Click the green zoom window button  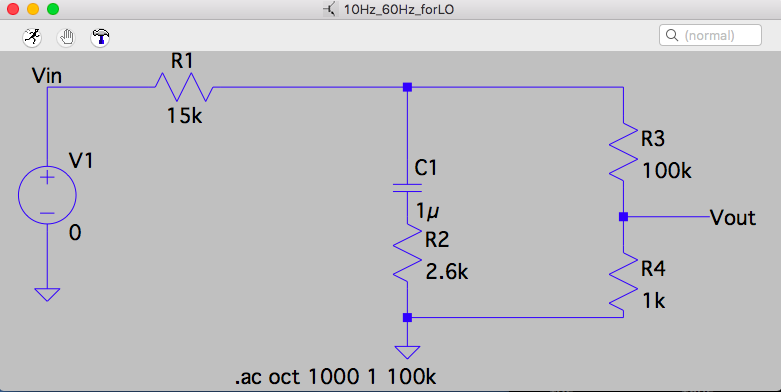53,9
